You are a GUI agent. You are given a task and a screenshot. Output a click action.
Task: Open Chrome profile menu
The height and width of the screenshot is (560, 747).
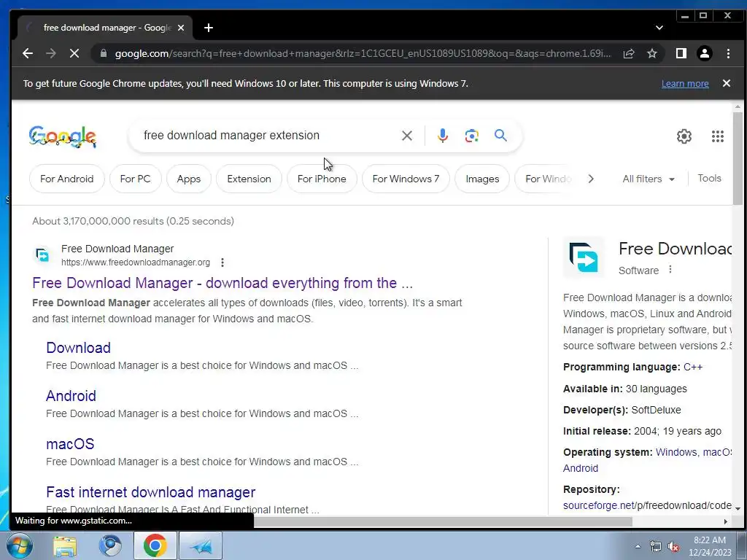point(705,53)
